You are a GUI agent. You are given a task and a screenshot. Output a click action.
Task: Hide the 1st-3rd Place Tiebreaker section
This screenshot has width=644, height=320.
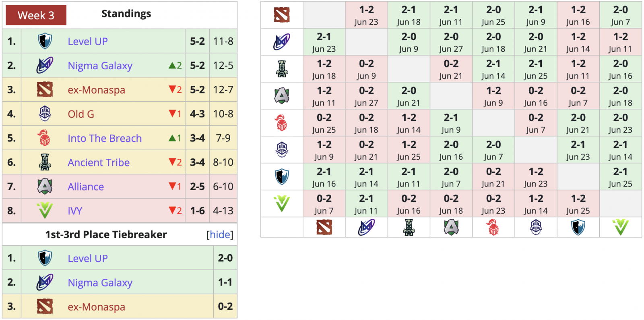click(220, 235)
